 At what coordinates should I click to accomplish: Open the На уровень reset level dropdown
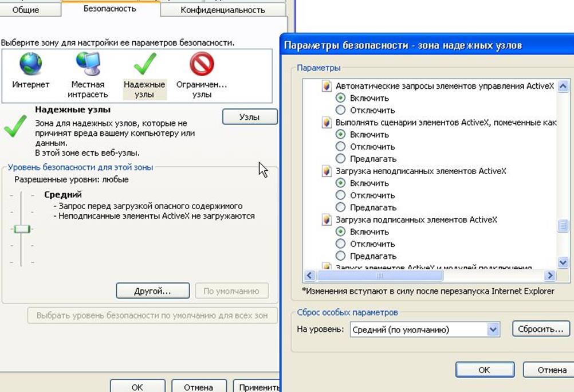click(x=493, y=330)
